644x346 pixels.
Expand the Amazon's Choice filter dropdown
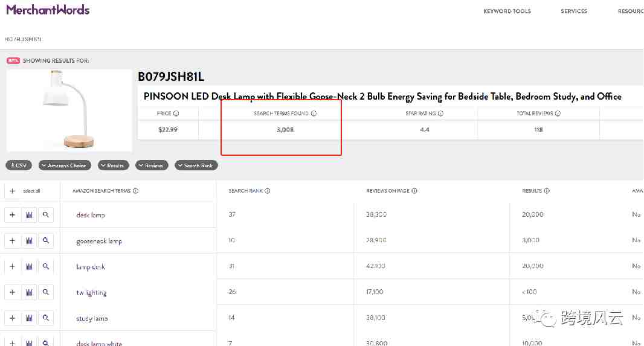(65, 165)
